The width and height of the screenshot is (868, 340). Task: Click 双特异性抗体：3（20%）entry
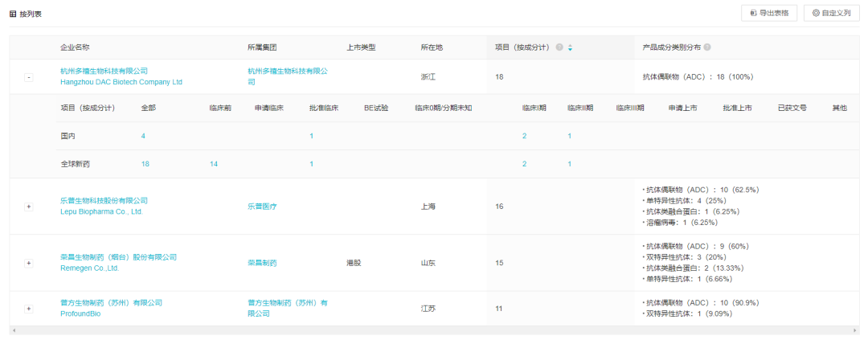686,257
